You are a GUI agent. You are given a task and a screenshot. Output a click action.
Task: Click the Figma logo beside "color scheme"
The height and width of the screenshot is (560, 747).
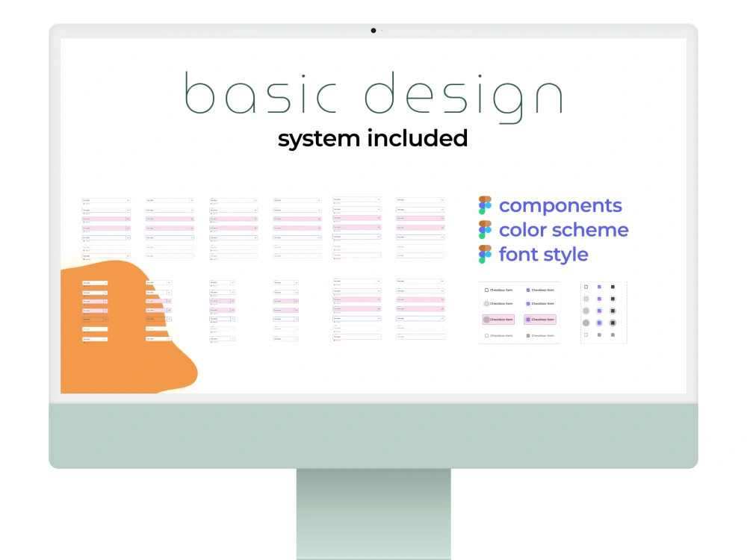click(x=485, y=230)
